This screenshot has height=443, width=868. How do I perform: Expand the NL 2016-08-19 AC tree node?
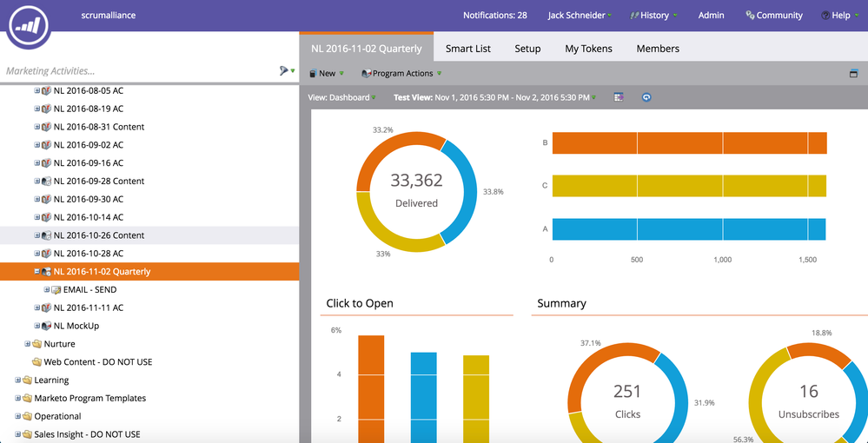coord(37,109)
